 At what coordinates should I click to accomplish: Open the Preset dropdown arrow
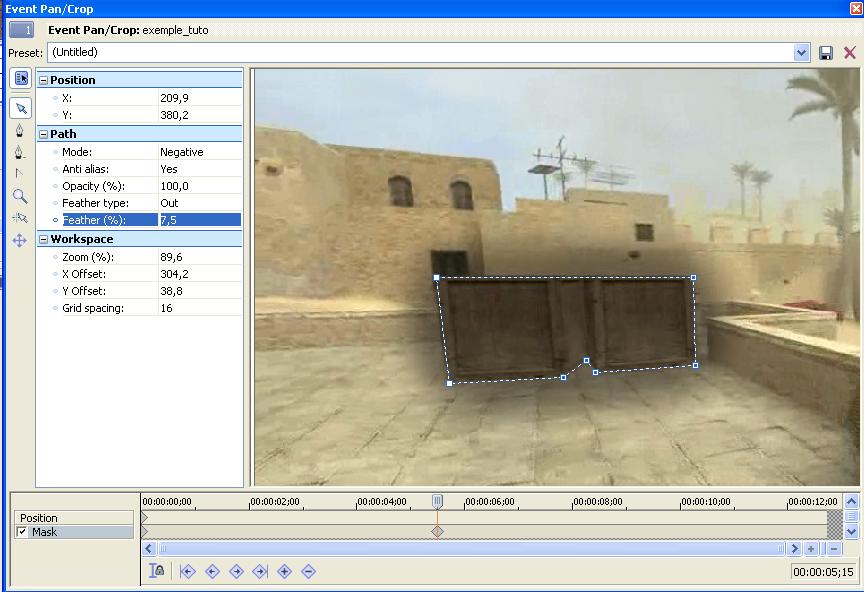tap(801, 53)
